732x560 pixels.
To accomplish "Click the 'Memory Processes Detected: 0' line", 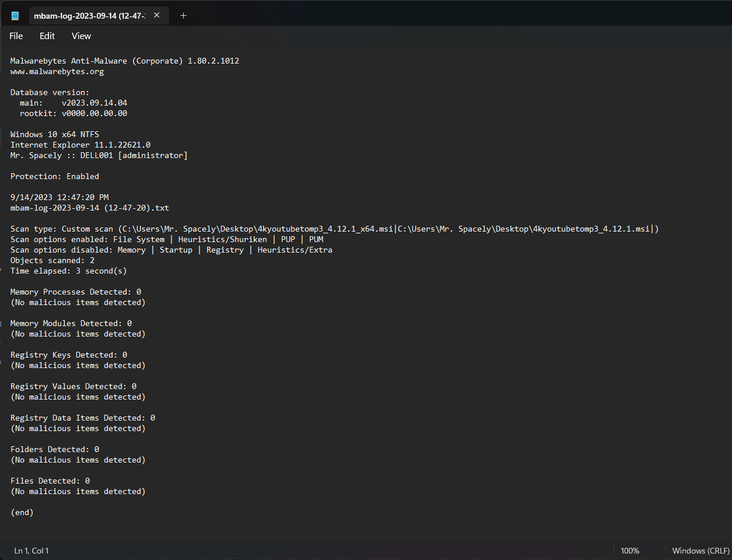I will pyautogui.click(x=76, y=292).
